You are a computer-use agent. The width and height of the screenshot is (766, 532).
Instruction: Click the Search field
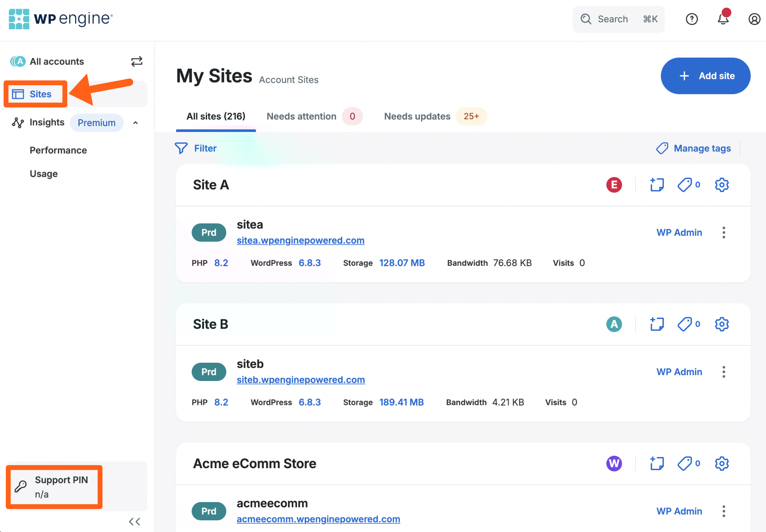pos(618,19)
